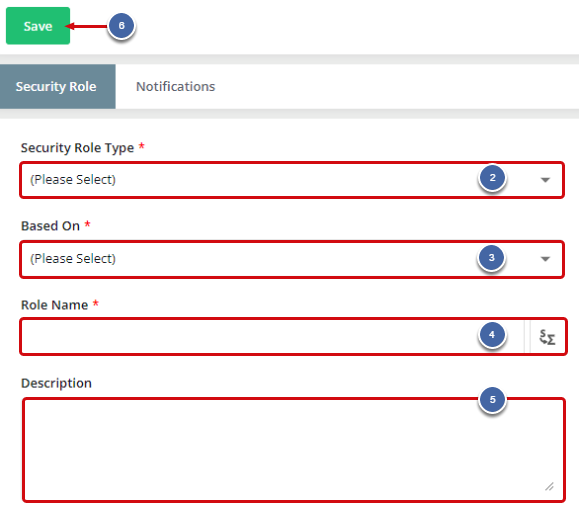Switch to the Notifications tab
This screenshot has height=513, width=579.
[175, 86]
